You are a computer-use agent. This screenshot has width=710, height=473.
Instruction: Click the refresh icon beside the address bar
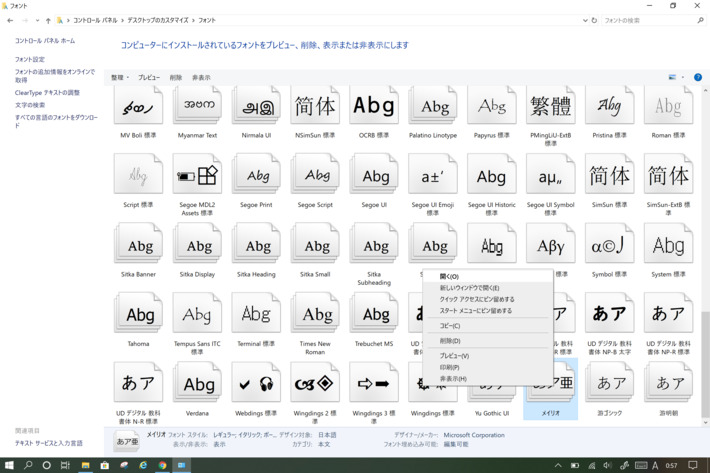(x=594, y=20)
